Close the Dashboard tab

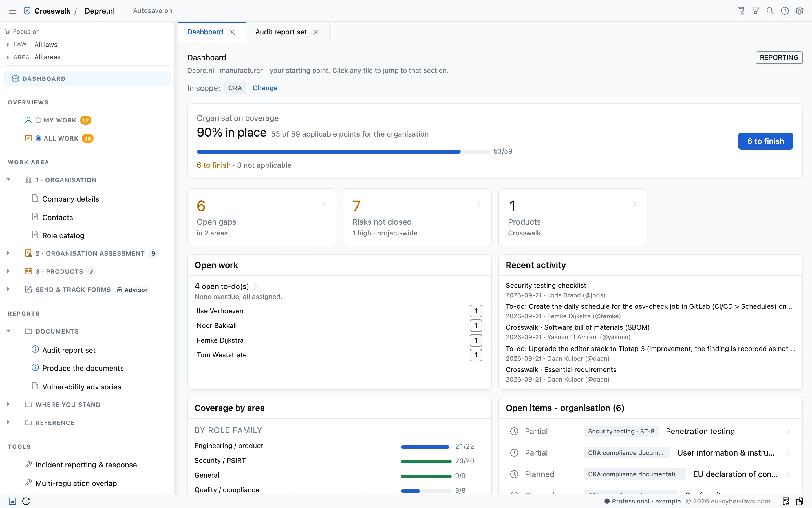coord(232,32)
